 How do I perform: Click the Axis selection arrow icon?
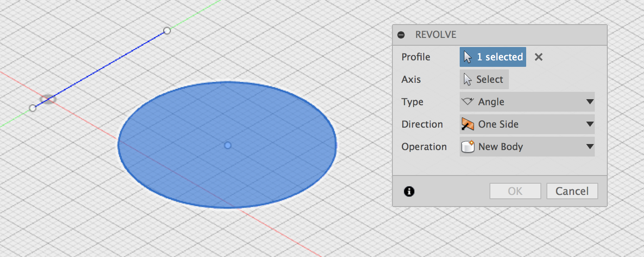click(468, 79)
